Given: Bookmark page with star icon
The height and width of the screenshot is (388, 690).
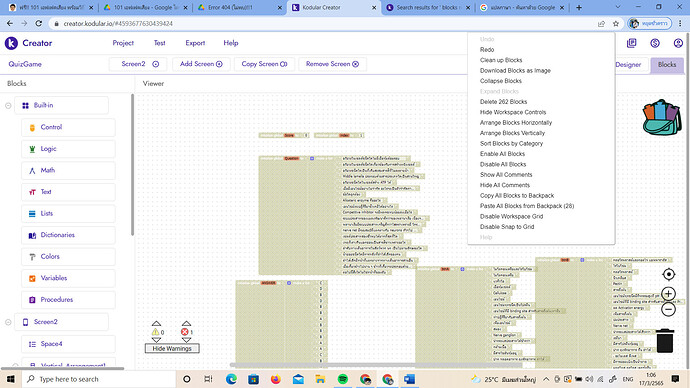Looking at the screenshot, I should tap(616, 23).
